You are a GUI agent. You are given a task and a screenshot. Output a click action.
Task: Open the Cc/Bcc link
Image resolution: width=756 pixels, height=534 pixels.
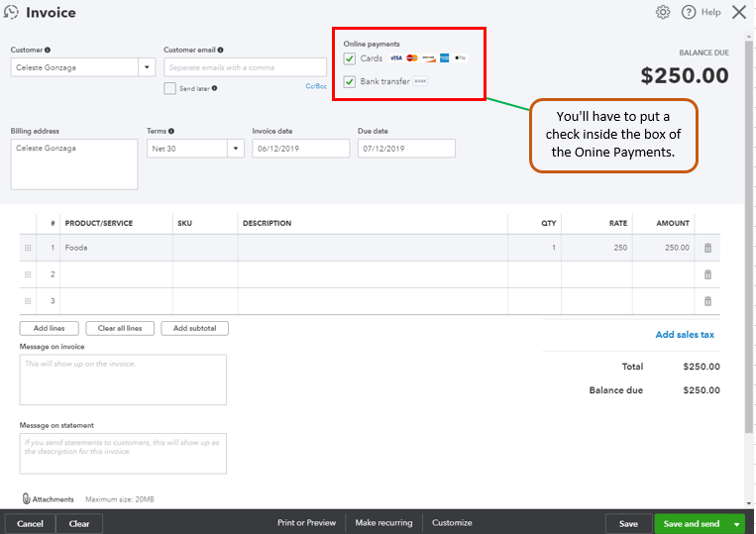(x=316, y=86)
